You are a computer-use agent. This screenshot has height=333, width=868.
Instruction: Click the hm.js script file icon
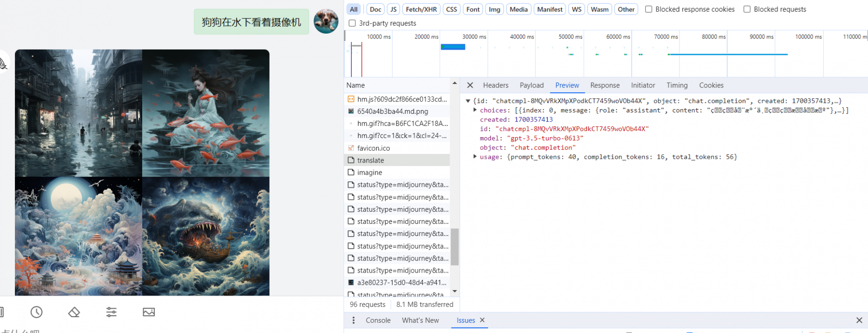tap(351, 99)
